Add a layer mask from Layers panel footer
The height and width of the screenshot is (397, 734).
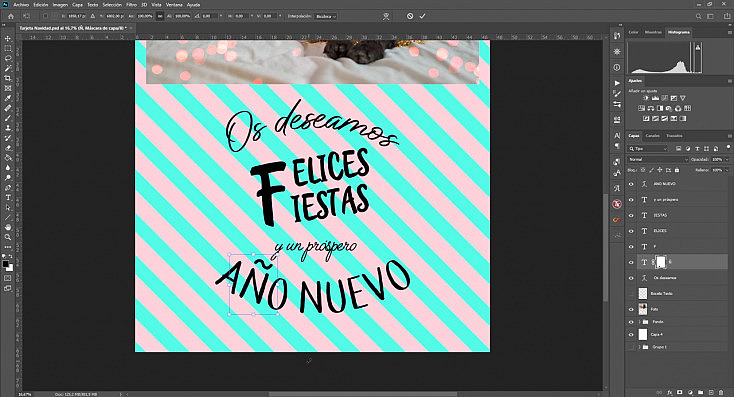click(x=680, y=392)
